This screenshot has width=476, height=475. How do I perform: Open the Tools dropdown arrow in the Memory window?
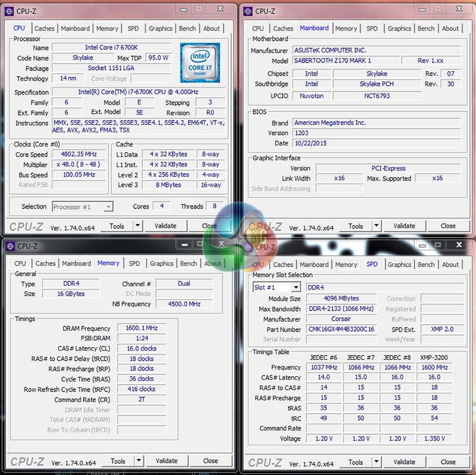138,461
